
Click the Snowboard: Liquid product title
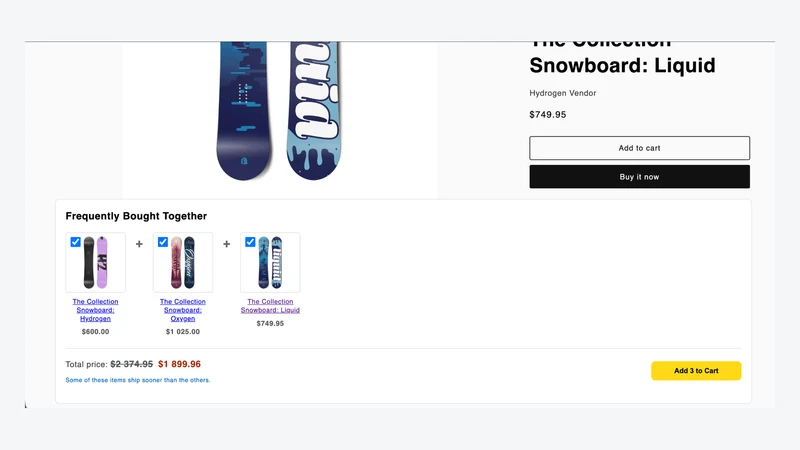(x=622, y=65)
